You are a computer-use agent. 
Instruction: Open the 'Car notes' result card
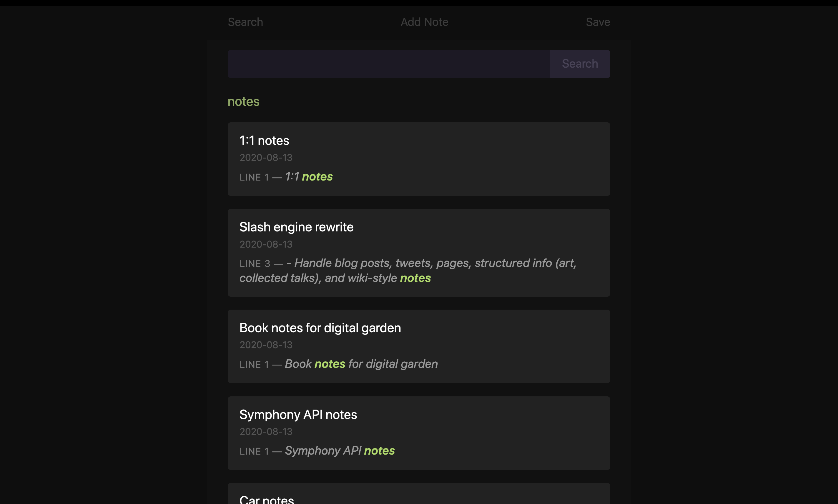[419, 493]
